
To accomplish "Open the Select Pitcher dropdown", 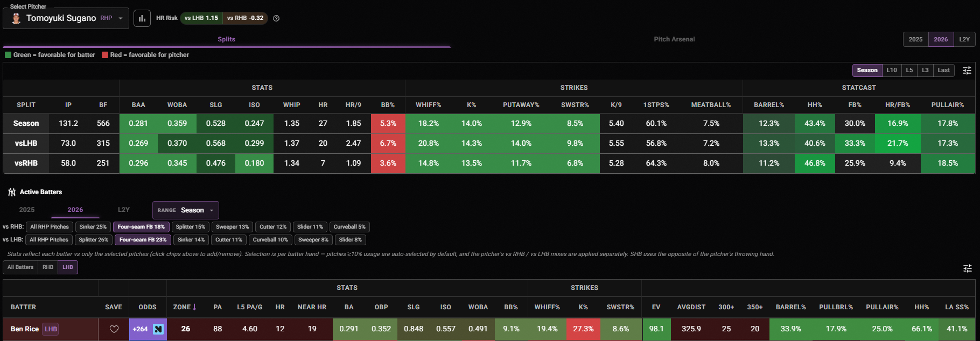I will pyautogui.click(x=66, y=18).
